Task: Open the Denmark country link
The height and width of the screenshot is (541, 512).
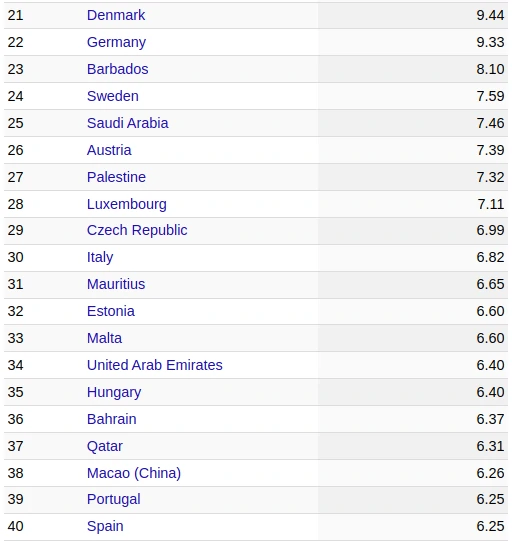Action: 116,15
